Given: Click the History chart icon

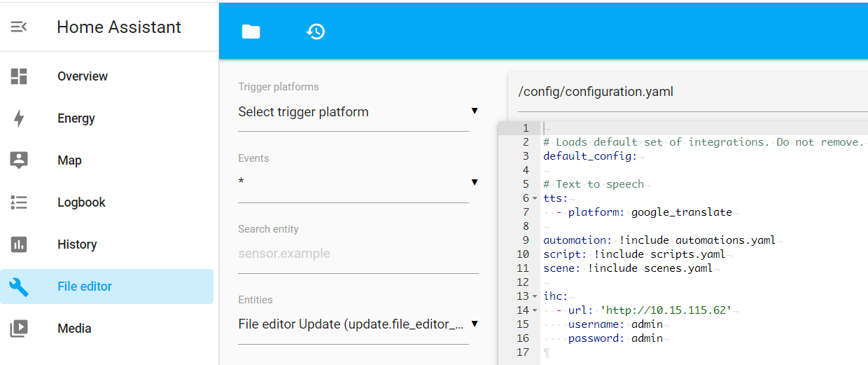Looking at the screenshot, I should click(19, 245).
